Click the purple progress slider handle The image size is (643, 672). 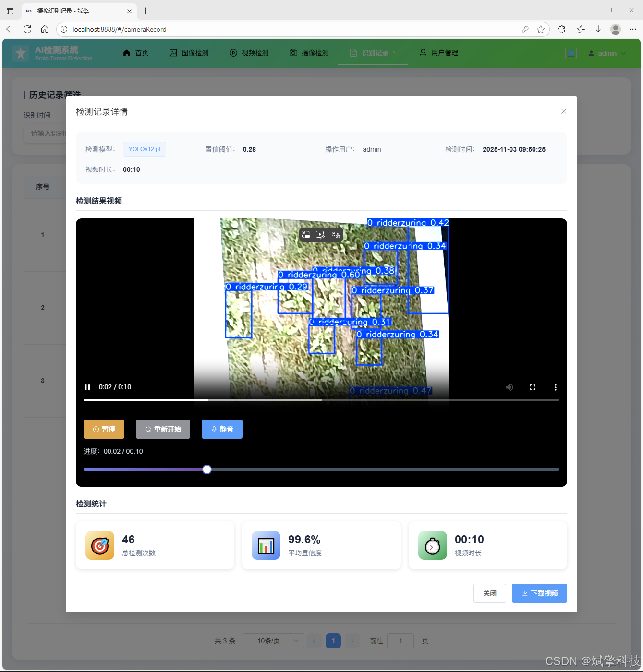[x=207, y=469]
